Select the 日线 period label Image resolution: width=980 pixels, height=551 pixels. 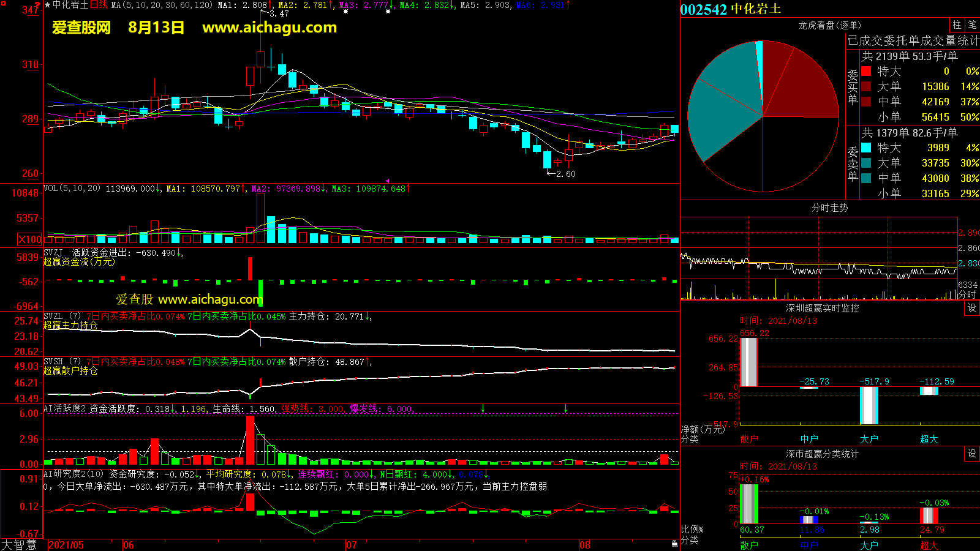[x=99, y=5]
